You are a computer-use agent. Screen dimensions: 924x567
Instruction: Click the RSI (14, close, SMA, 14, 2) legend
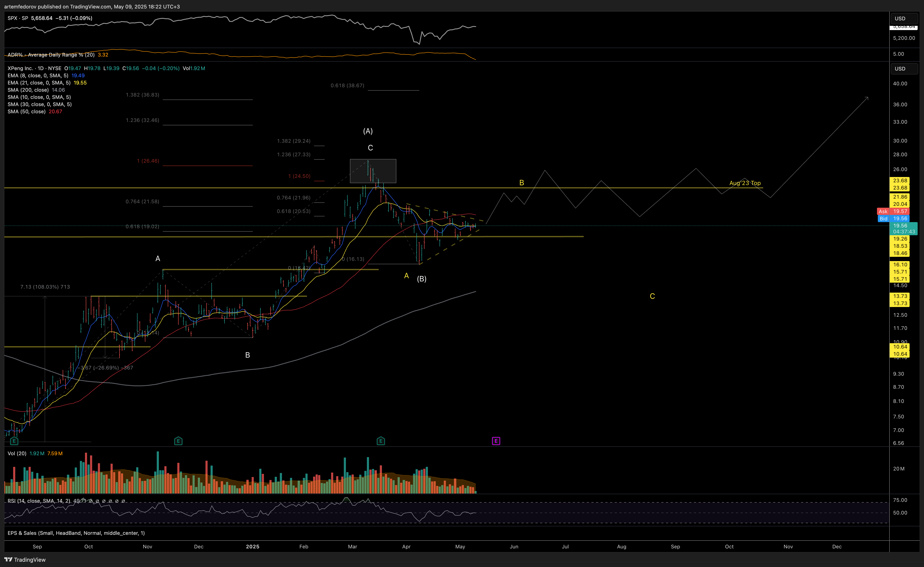[x=39, y=501]
